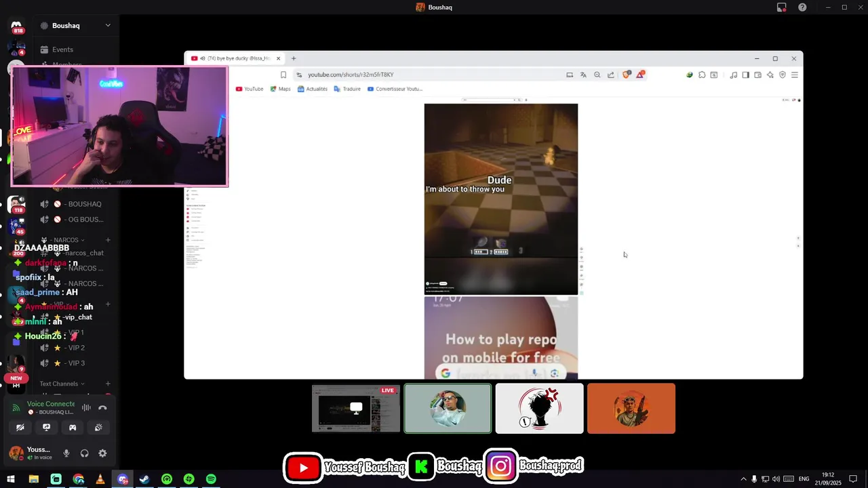
Task: Open the Leo AI sparkle icon
Action: (770, 75)
